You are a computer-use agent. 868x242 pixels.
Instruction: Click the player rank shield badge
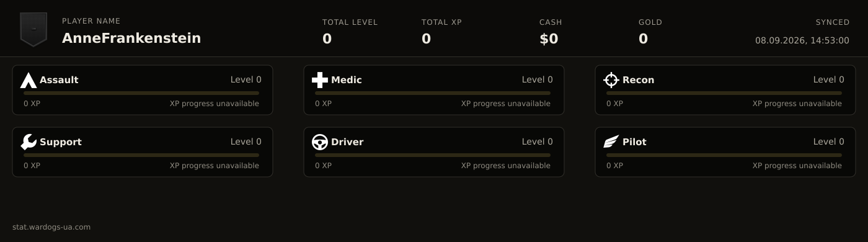click(x=33, y=29)
